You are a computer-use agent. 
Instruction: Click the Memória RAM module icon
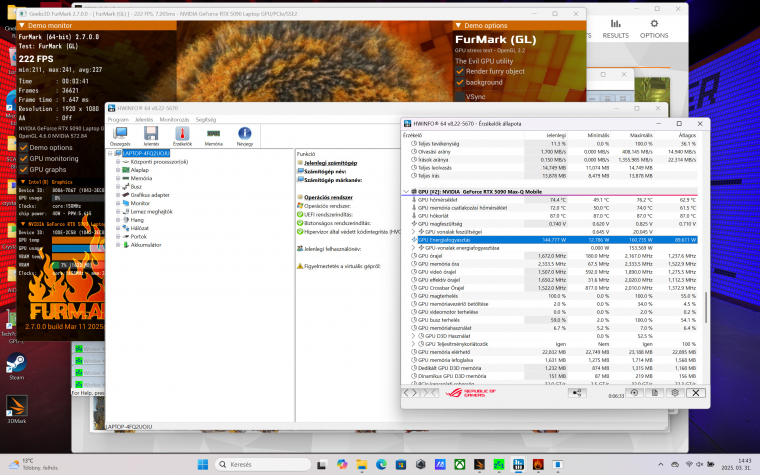click(213, 136)
